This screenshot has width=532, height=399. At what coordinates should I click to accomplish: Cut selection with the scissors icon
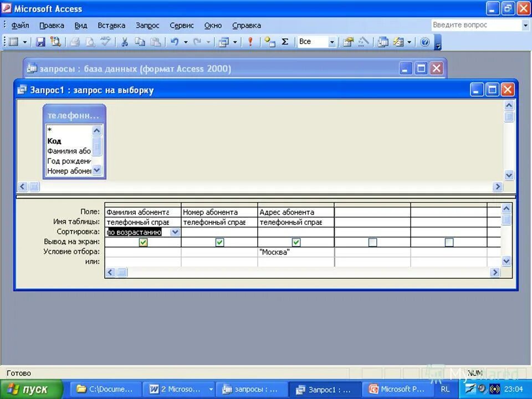[125, 42]
